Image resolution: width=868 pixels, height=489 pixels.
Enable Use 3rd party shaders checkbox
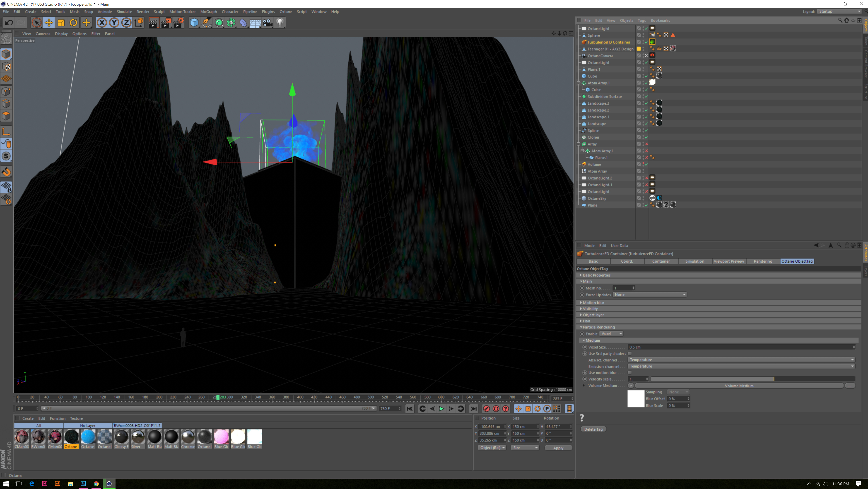(629, 353)
